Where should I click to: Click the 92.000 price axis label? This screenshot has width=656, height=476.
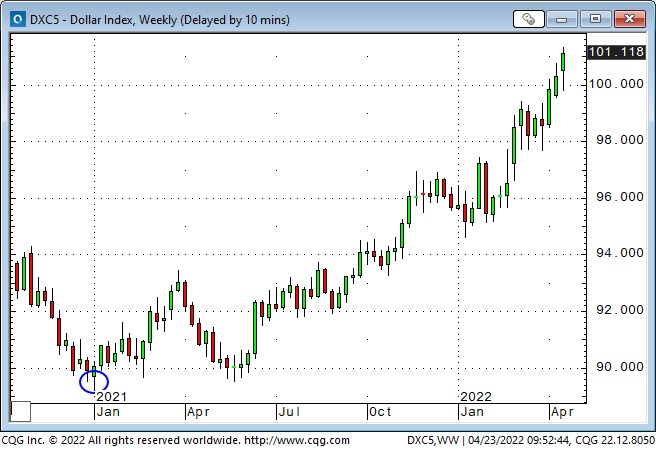tap(620, 310)
